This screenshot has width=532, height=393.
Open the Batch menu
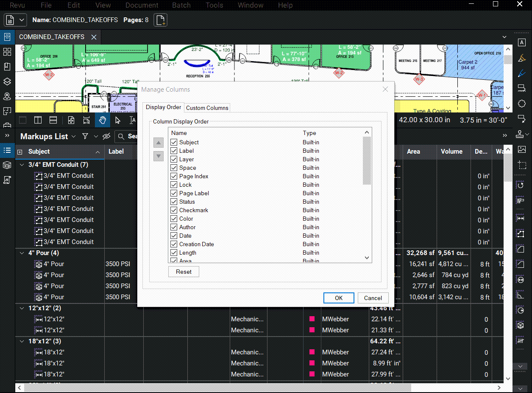click(181, 5)
